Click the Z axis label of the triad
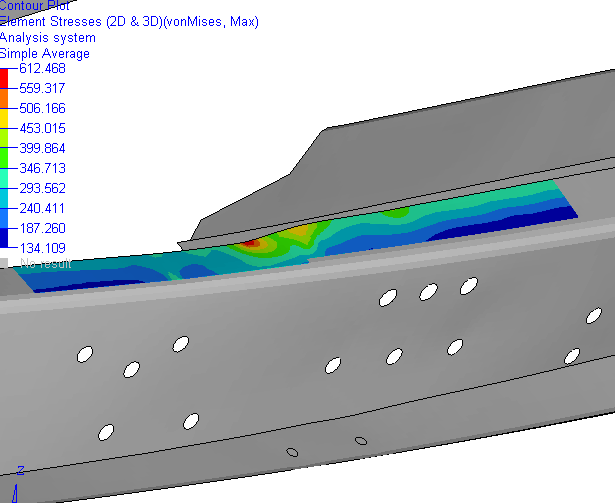The image size is (615, 503). (x=20, y=470)
